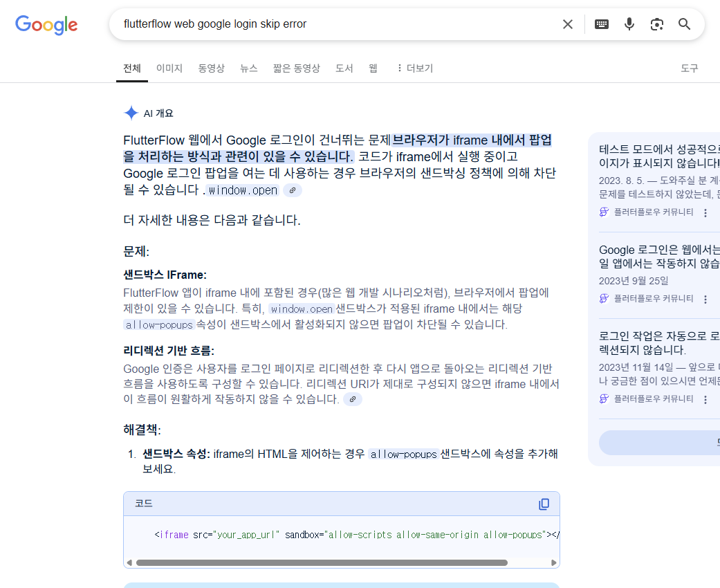Click the window.open code chip in summary
This screenshot has height=588, width=720.
coord(243,190)
